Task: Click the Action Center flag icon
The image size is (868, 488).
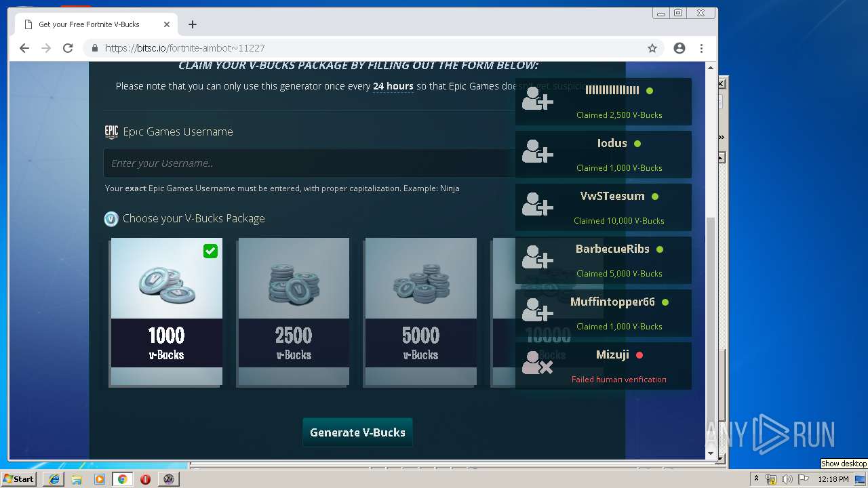Action: click(x=804, y=479)
